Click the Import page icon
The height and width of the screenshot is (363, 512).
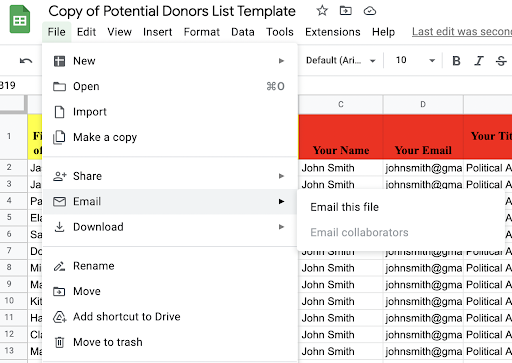(59, 112)
